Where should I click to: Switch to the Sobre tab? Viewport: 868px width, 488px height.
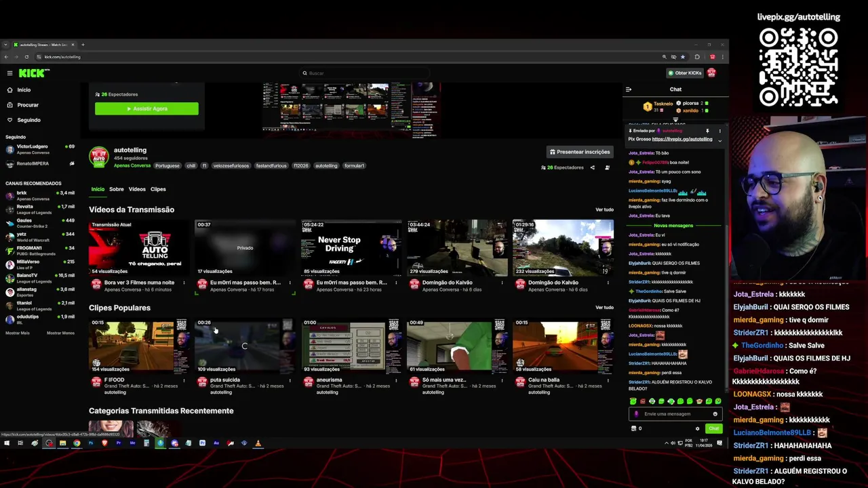click(x=117, y=189)
